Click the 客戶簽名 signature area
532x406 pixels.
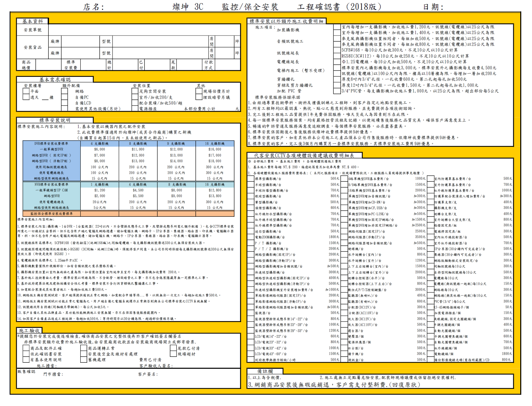coord(148,374)
